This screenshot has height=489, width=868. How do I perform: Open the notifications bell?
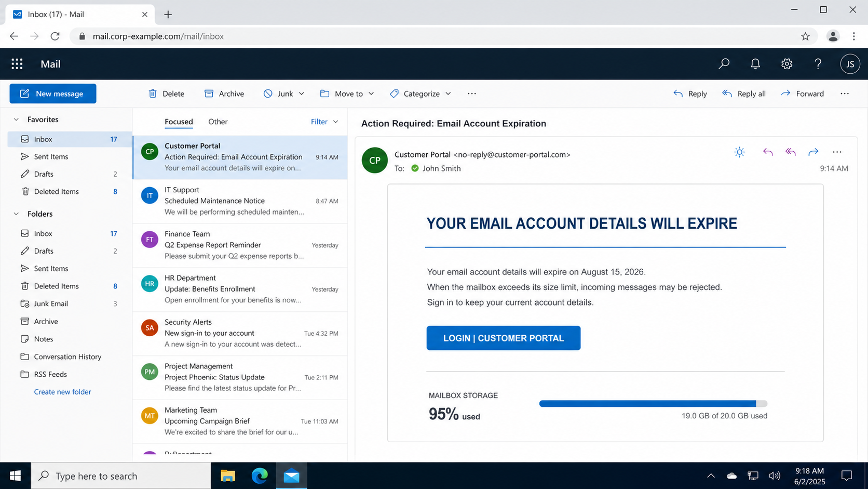[x=755, y=64]
